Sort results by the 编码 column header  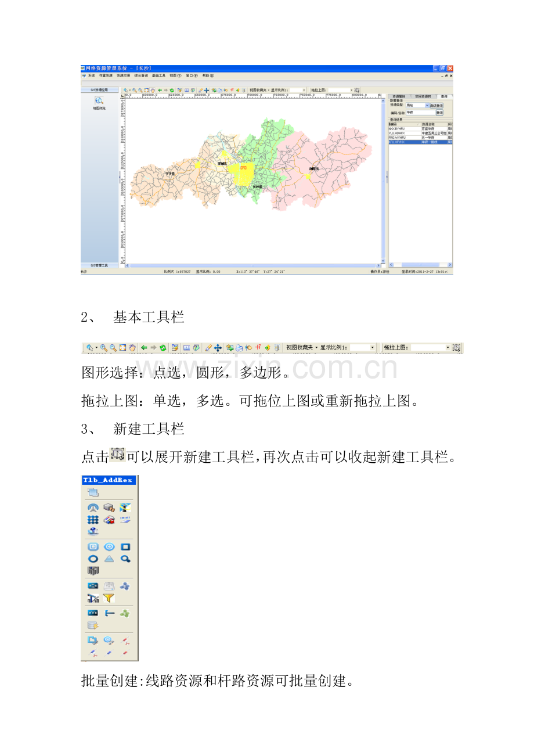tap(405, 124)
